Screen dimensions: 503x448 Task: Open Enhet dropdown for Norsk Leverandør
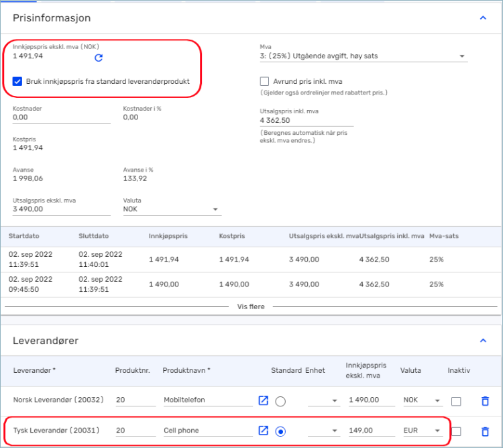tap(324, 400)
